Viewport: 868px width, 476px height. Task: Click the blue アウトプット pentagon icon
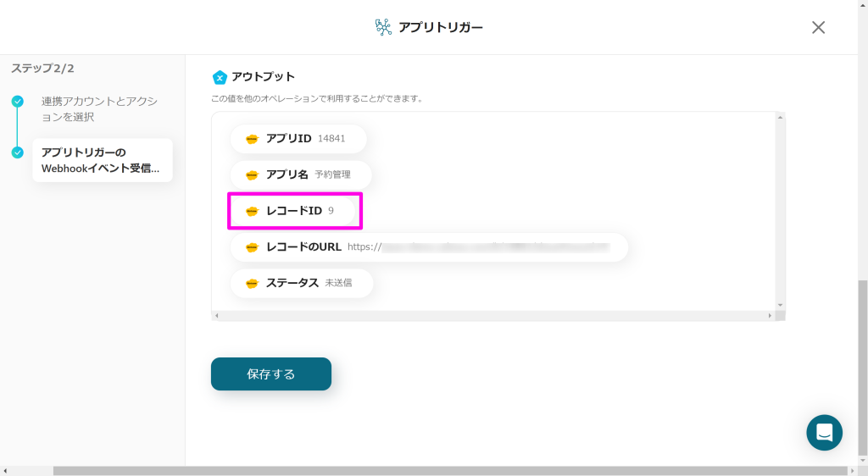(x=220, y=77)
